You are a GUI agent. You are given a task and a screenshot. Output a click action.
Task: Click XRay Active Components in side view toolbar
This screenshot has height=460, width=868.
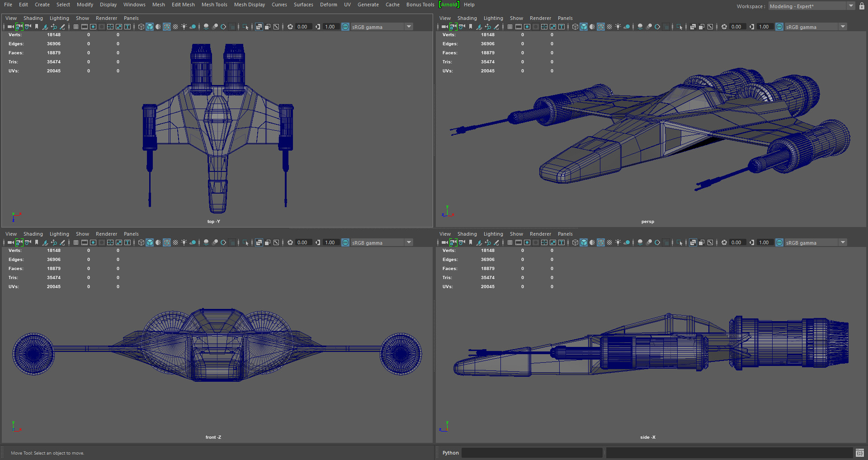(701, 242)
